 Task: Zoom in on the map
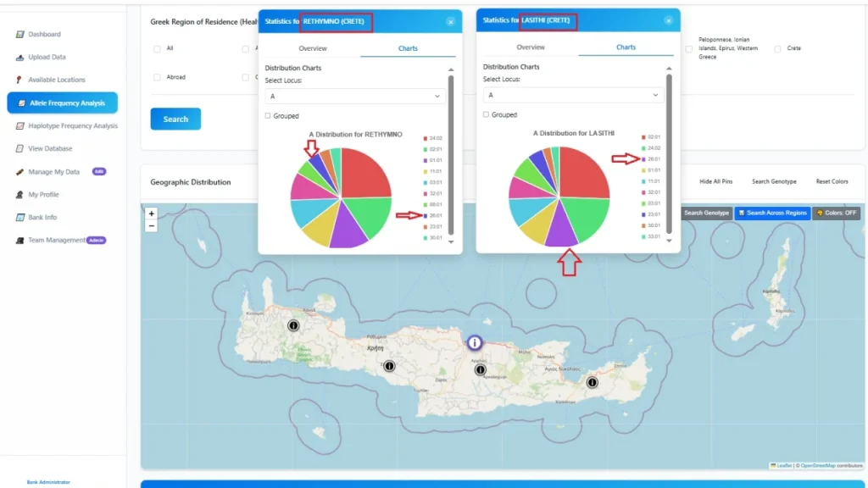coord(152,214)
